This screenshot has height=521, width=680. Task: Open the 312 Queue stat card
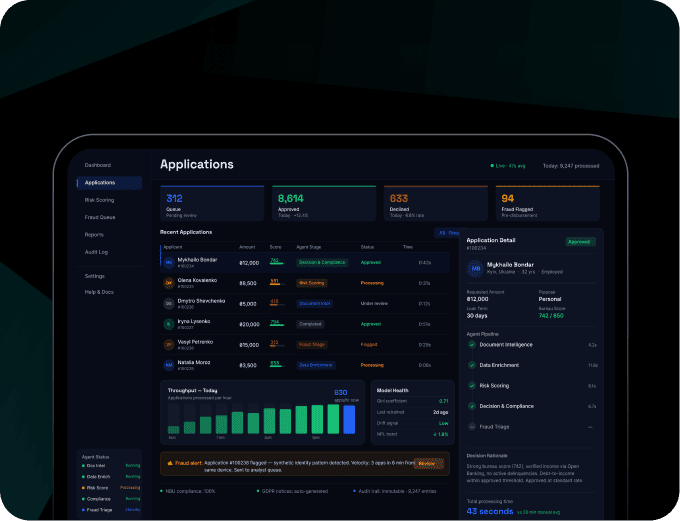212,203
